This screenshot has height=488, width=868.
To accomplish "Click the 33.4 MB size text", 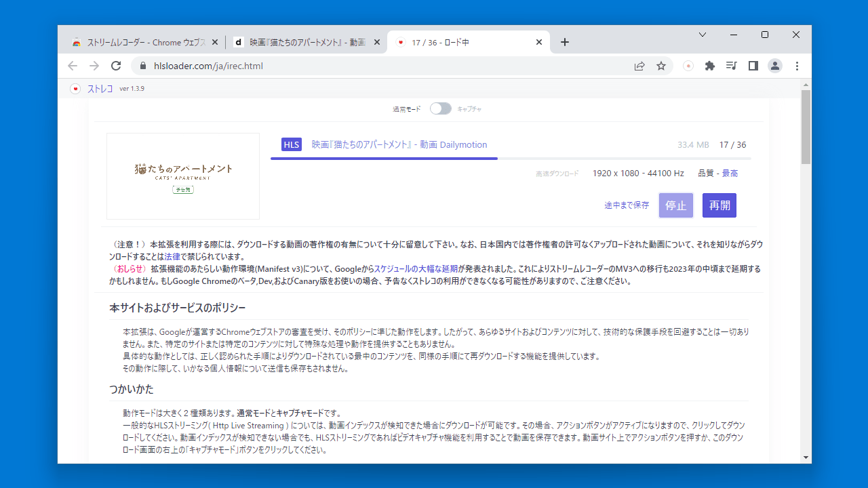I will click(693, 145).
